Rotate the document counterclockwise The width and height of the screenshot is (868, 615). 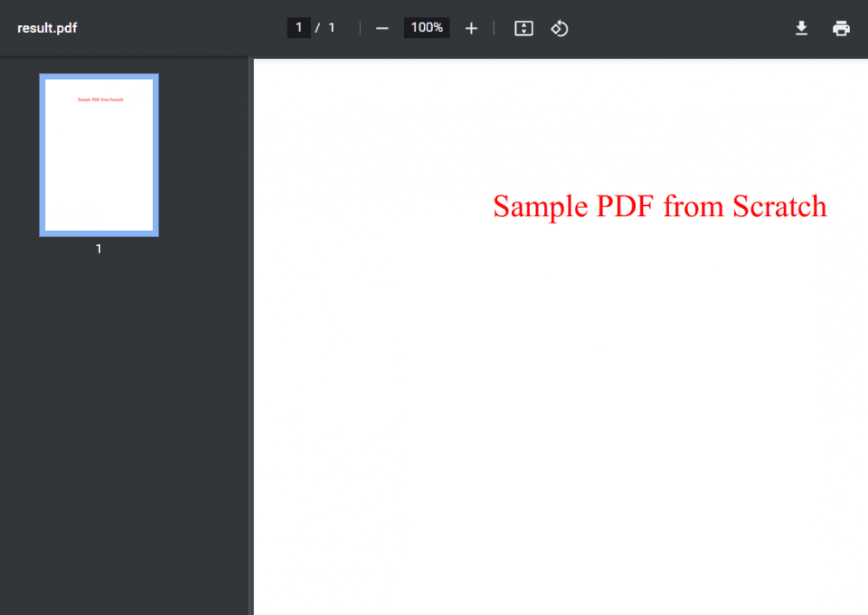point(560,29)
